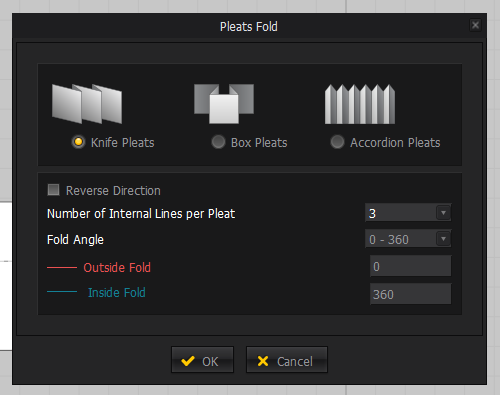
Task: Click the Box Pleats illustration icon
Action: coord(224,104)
